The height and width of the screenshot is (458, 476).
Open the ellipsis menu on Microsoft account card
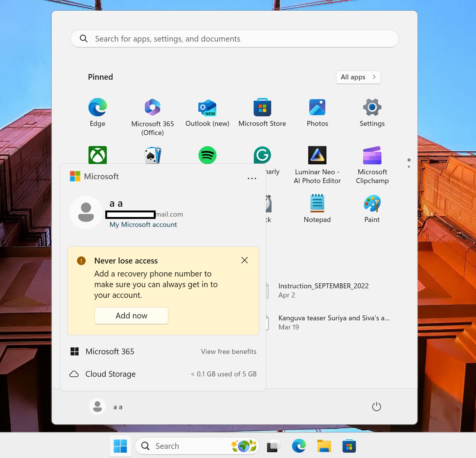(x=252, y=178)
